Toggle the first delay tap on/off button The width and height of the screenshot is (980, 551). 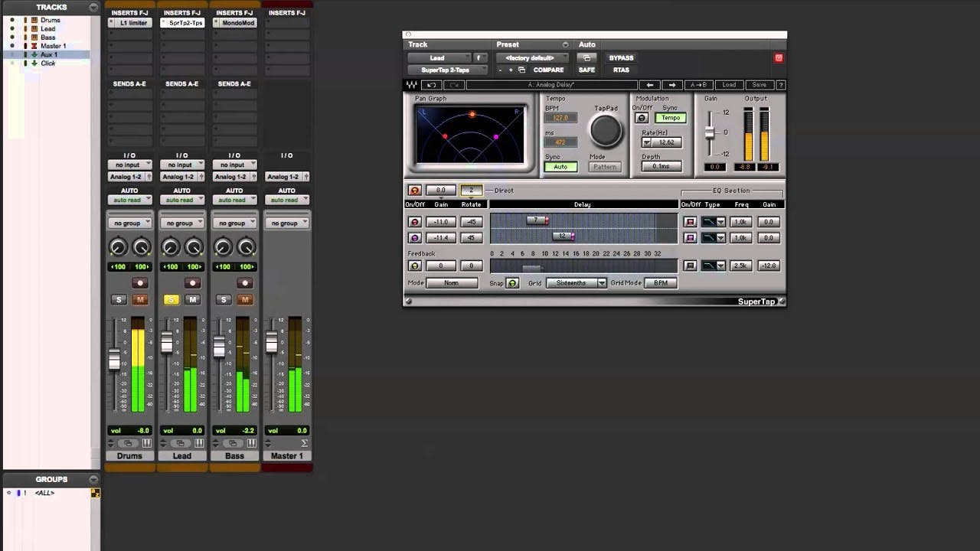(x=414, y=222)
